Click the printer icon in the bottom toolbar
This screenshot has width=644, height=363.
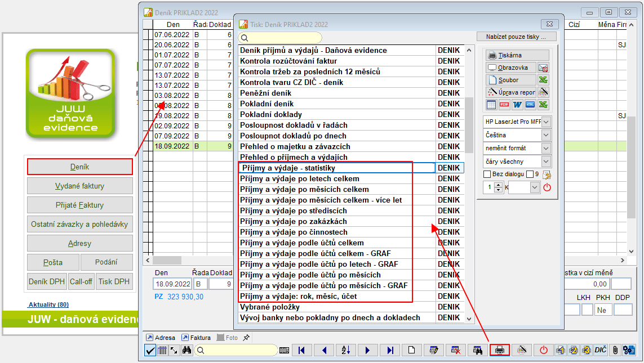tap(499, 350)
